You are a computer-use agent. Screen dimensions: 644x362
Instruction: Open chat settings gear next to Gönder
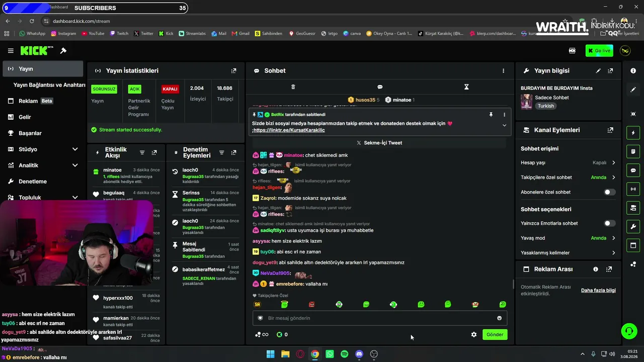(x=473, y=334)
